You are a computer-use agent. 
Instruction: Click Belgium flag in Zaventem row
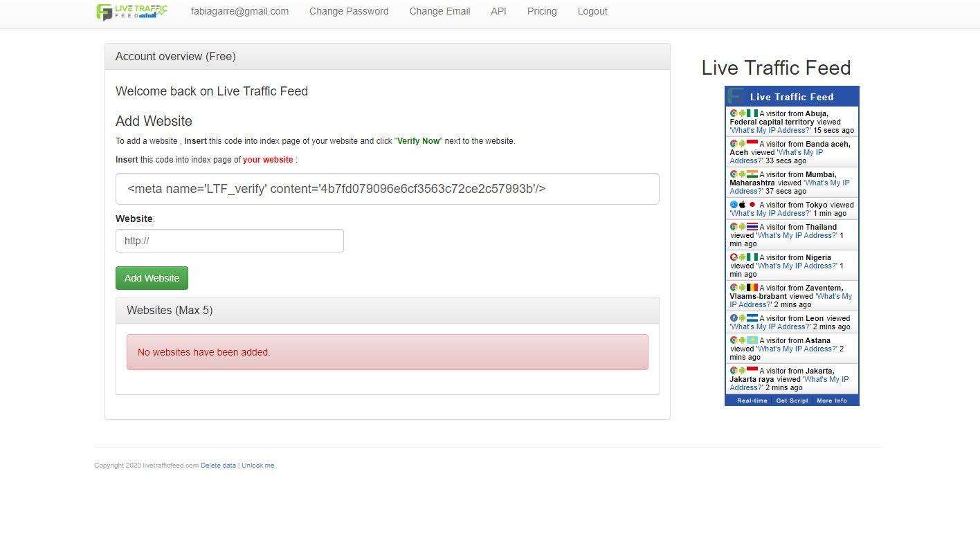pyautogui.click(x=752, y=287)
